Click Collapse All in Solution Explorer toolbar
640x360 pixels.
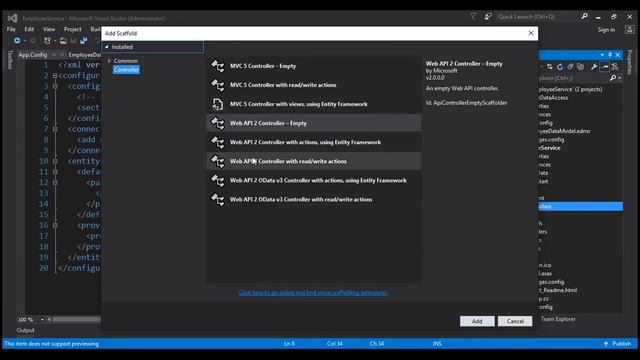pos(570,67)
